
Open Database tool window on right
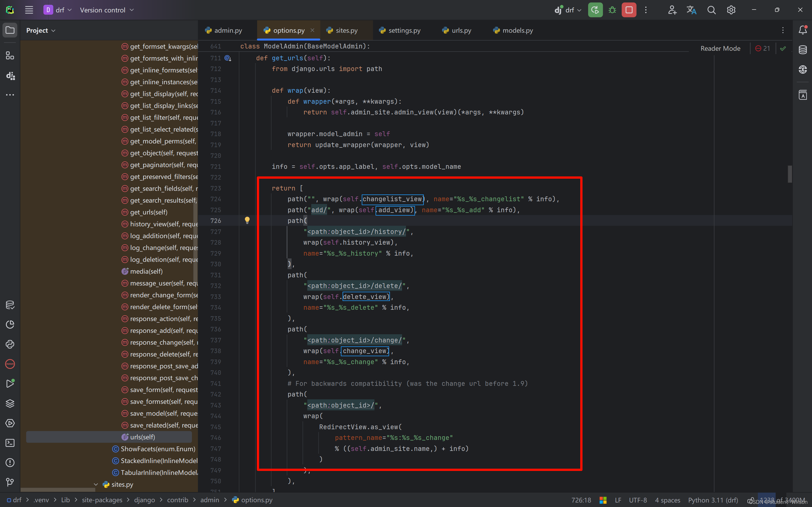(x=803, y=50)
